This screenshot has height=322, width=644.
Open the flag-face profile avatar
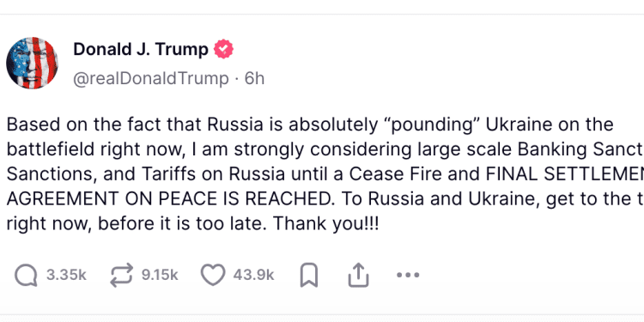(x=32, y=63)
